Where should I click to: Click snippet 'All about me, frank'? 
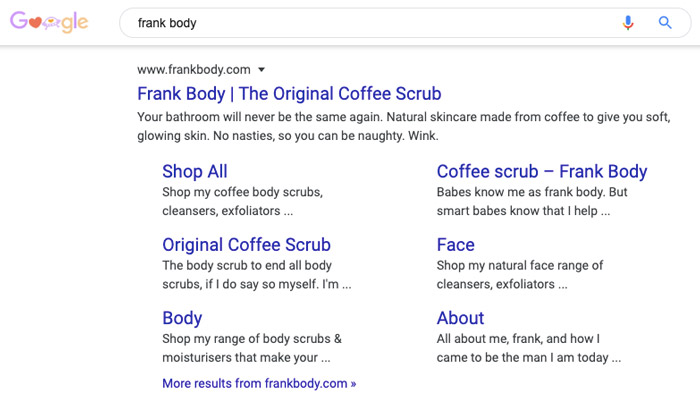click(x=529, y=348)
